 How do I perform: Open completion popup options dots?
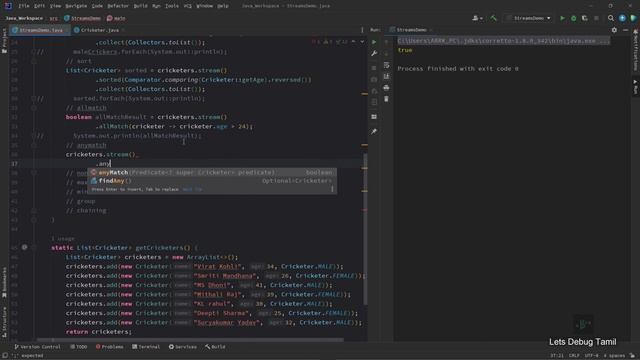click(x=332, y=189)
